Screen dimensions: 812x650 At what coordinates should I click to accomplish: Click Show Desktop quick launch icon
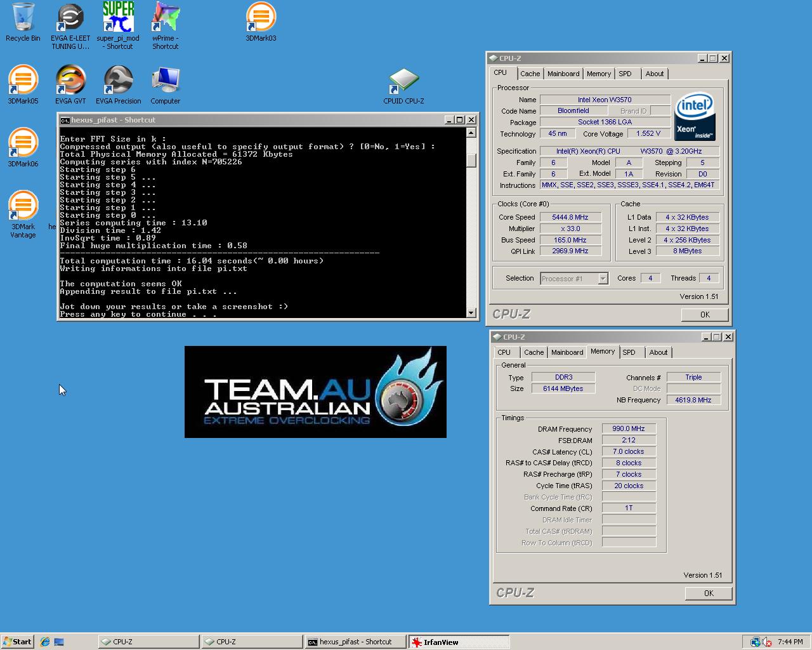[59, 642]
